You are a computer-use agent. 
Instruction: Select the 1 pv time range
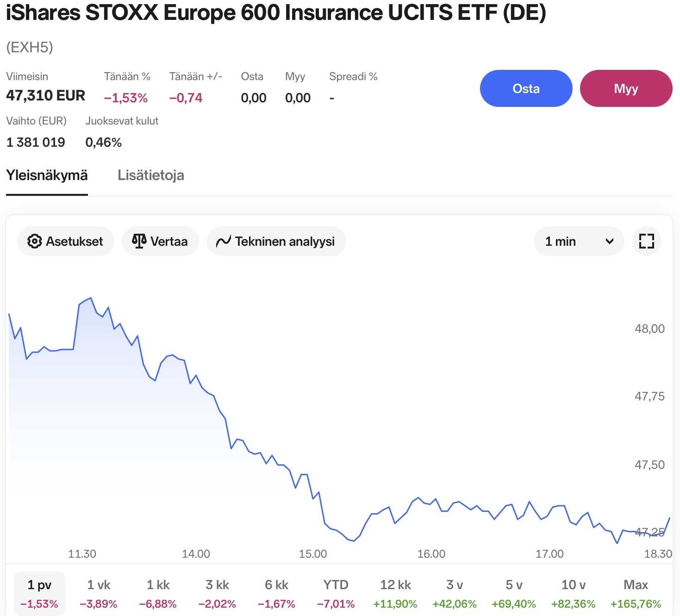point(39,594)
